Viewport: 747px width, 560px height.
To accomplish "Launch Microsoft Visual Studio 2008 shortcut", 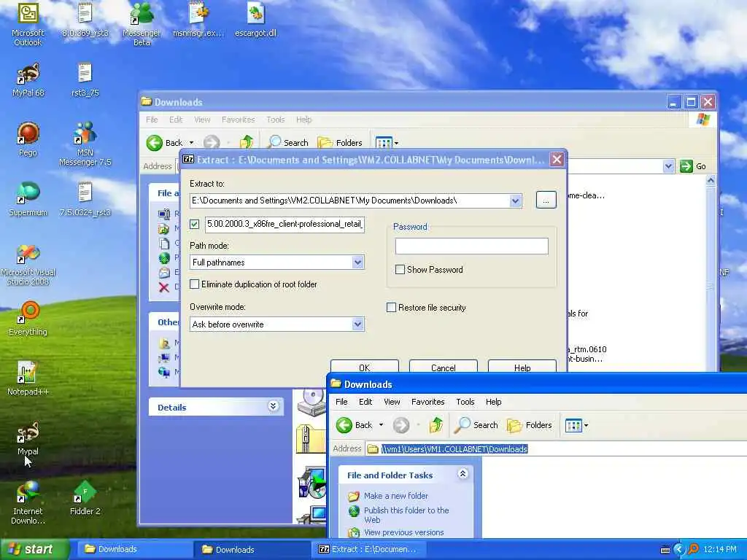I will (x=28, y=264).
